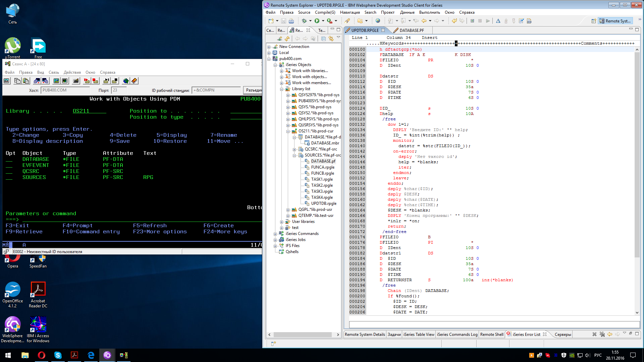This screenshot has width=644, height=362.
Task: Click the flashlight Search icon
Action: [x=347, y=21]
